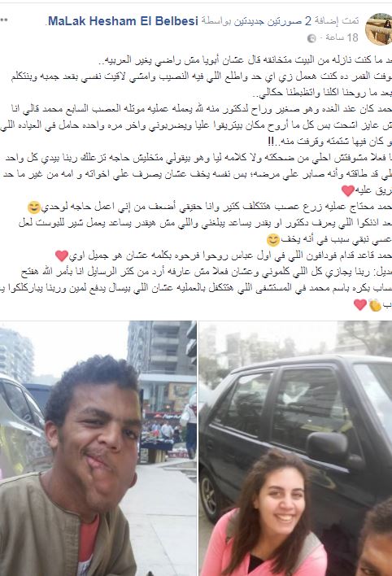Click the red heart after 'جميل اوي'
Screen dimensions: 392x576
point(61,255)
